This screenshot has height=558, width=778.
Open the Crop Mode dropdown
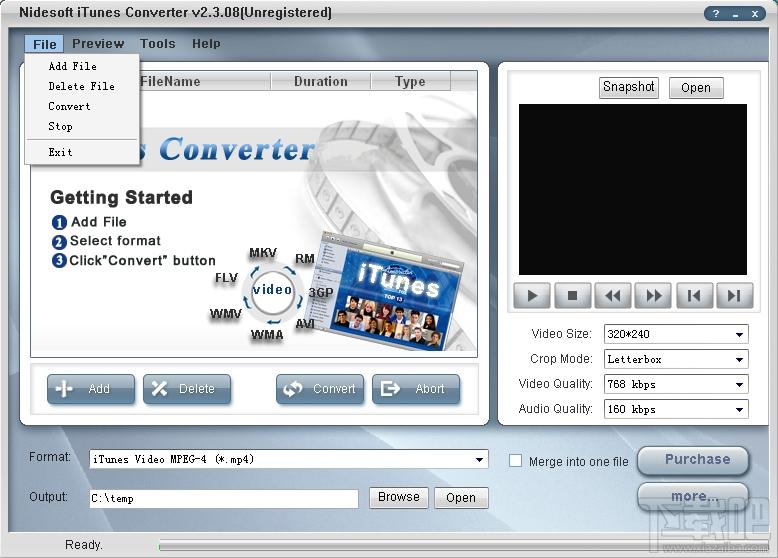(x=739, y=360)
